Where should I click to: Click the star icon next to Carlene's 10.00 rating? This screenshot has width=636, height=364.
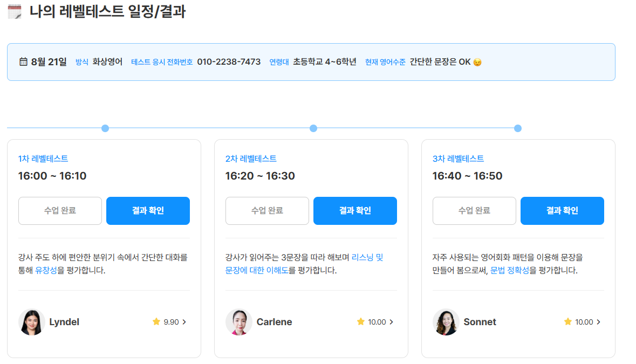pos(360,321)
